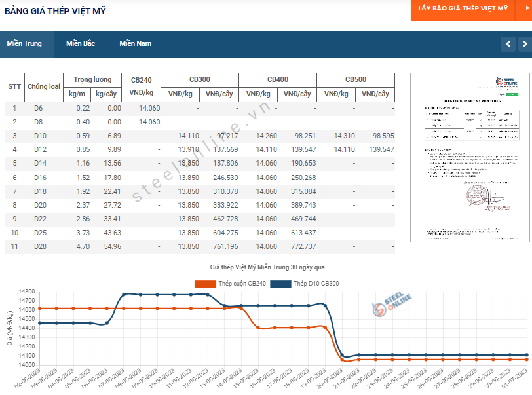Click the 613.437 value in D25 row

[x=303, y=233]
